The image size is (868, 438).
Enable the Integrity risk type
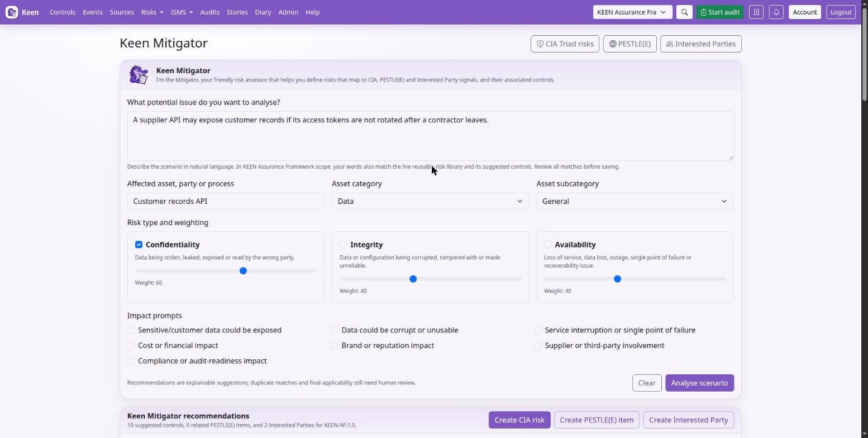pyautogui.click(x=344, y=245)
